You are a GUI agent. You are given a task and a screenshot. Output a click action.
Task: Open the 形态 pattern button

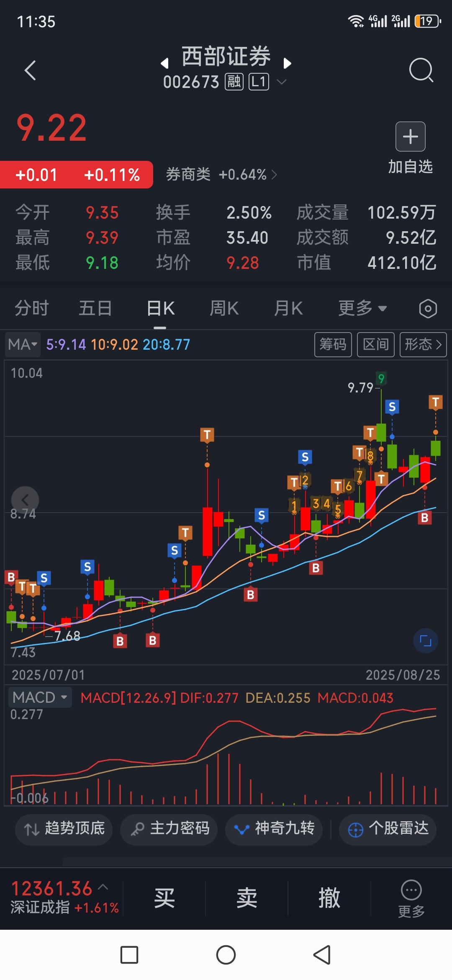pos(423,344)
